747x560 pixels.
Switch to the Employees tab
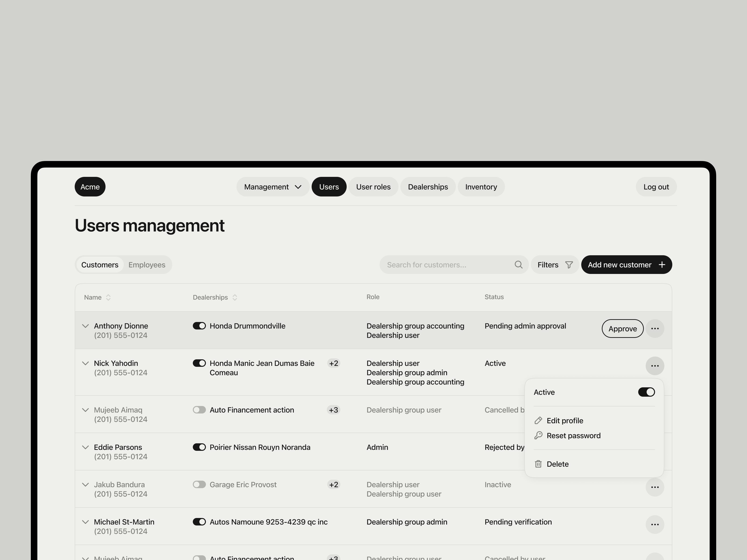point(147,265)
